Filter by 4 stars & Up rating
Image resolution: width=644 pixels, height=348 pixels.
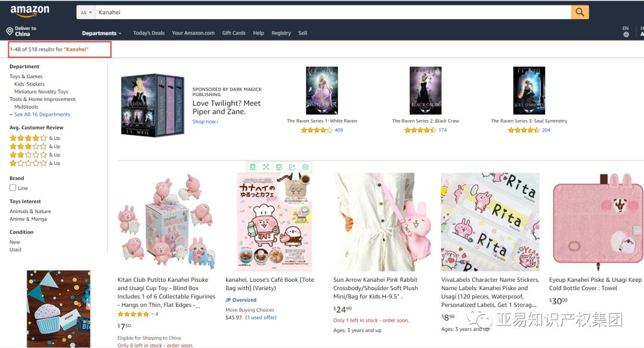[35, 138]
